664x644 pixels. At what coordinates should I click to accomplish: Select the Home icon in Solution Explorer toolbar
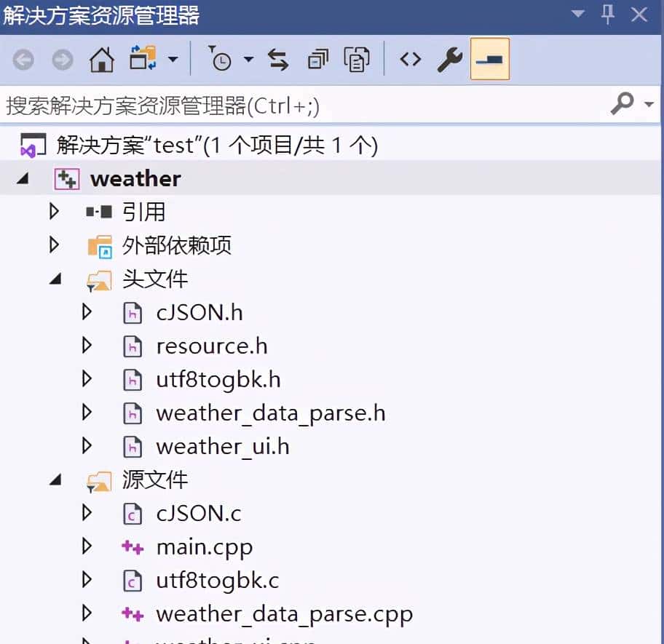(x=102, y=60)
